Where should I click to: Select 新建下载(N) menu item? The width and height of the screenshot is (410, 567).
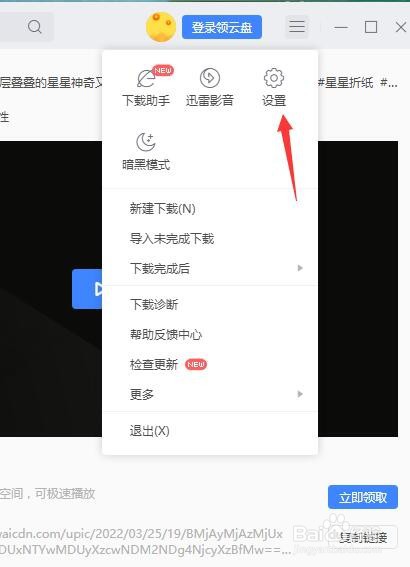point(210,209)
